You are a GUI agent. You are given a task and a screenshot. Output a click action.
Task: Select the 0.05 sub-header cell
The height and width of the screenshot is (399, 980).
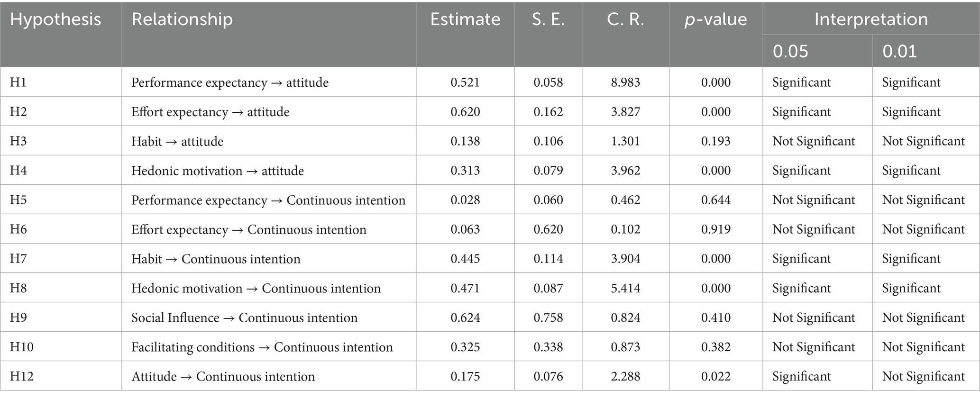(x=790, y=51)
